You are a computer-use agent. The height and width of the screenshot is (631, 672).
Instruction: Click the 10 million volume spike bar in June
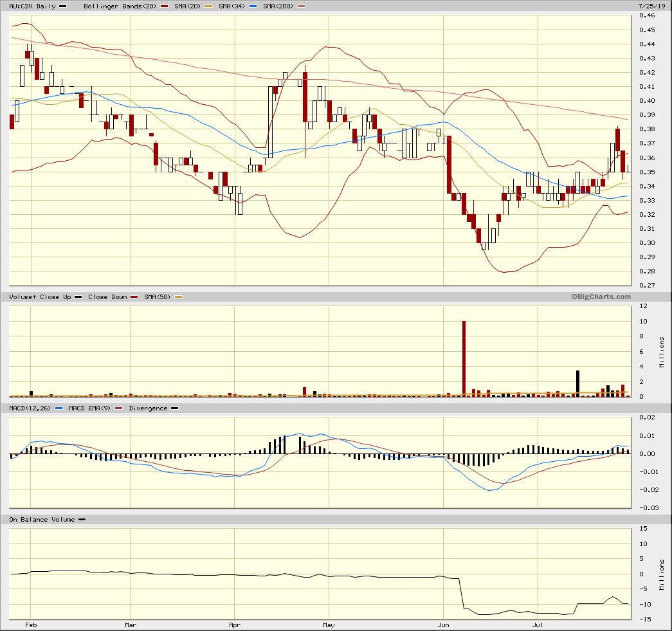point(464,359)
